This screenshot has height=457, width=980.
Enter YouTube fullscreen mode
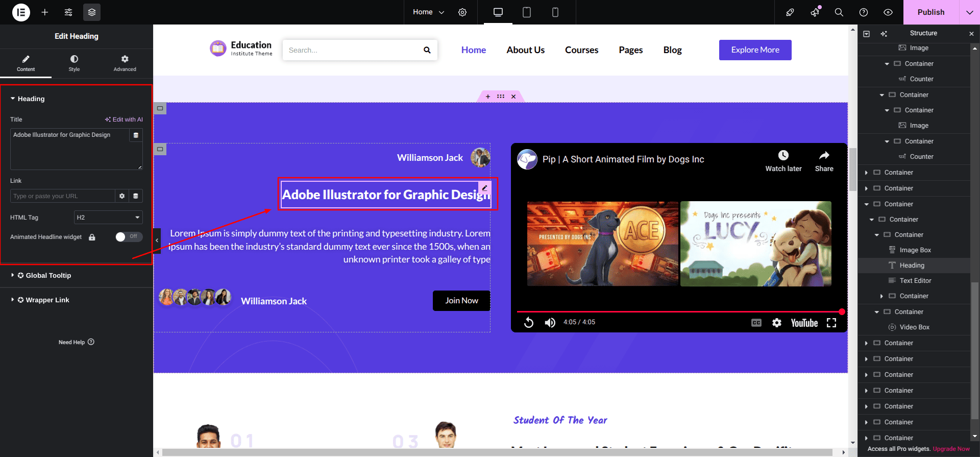pos(831,323)
